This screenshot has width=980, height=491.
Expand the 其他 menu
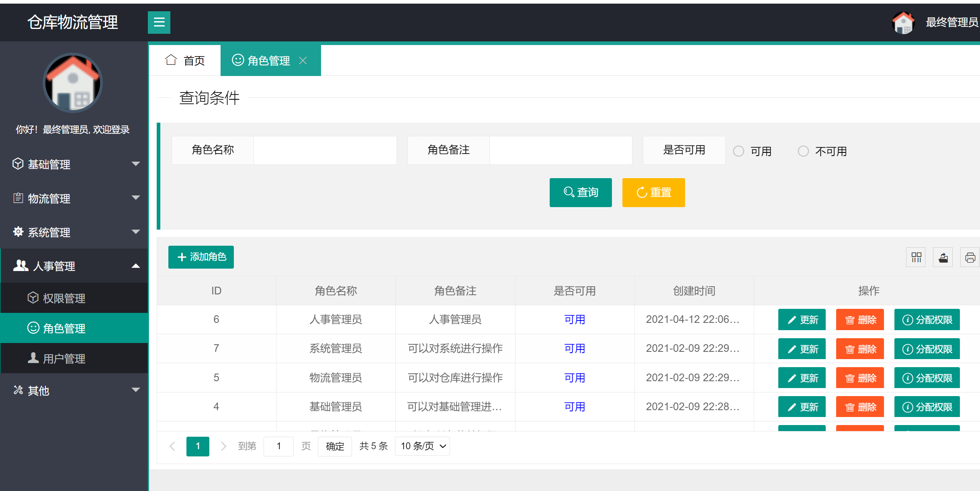(x=74, y=390)
